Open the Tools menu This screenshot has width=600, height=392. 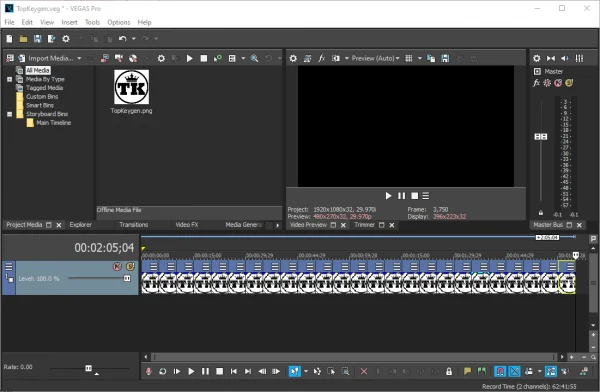(x=92, y=22)
